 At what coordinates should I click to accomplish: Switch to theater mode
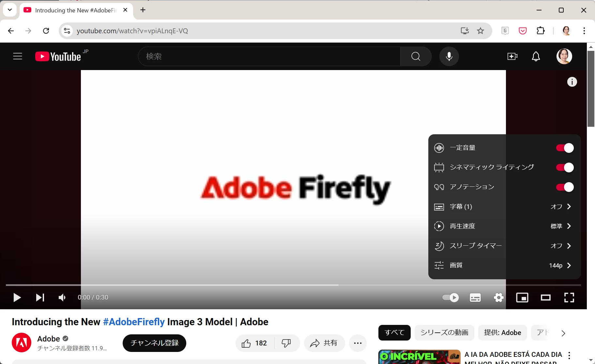click(x=546, y=298)
